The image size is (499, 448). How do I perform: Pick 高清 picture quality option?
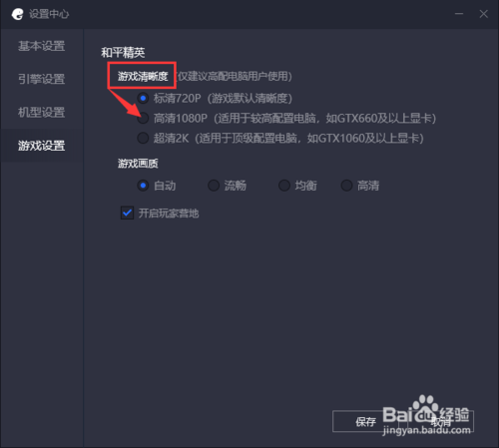click(346, 186)
